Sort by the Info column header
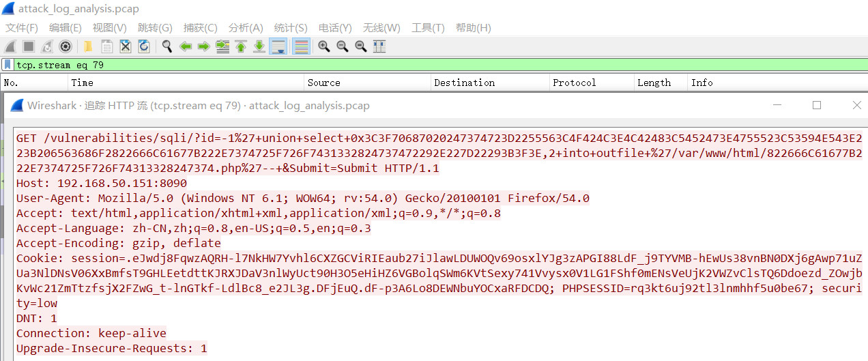868x361 pixels. 777,83
